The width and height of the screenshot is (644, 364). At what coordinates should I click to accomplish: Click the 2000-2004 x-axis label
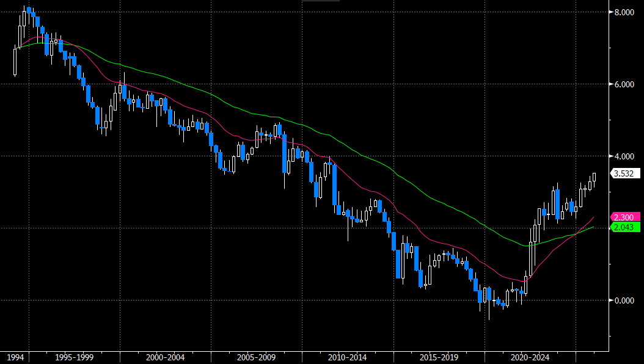coord(166,357)
